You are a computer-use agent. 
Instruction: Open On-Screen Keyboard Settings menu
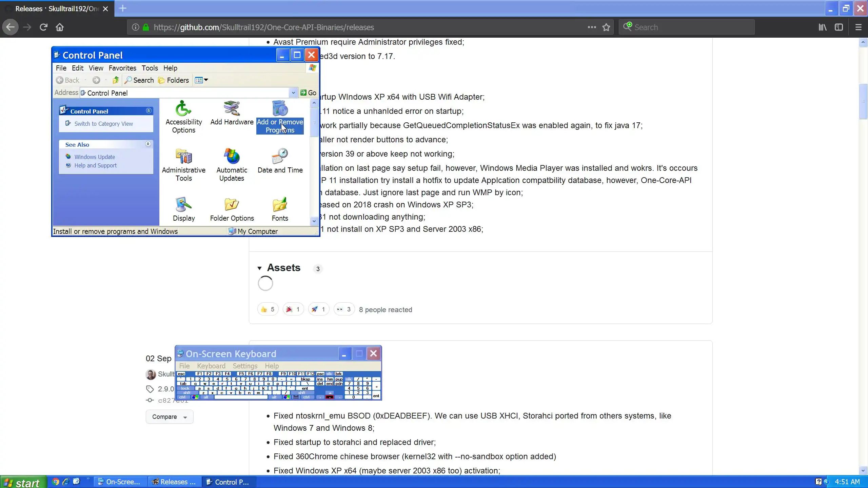245,366
